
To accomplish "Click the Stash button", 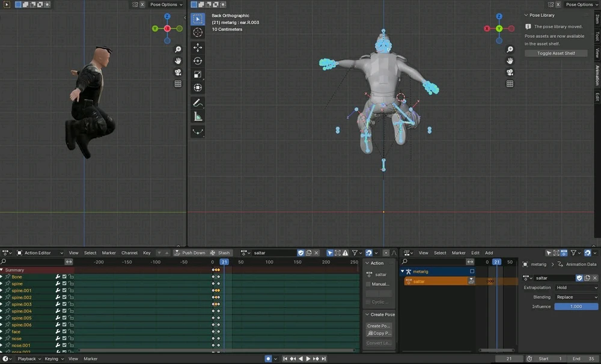I will pyautogui.click(x=220, y=253).
